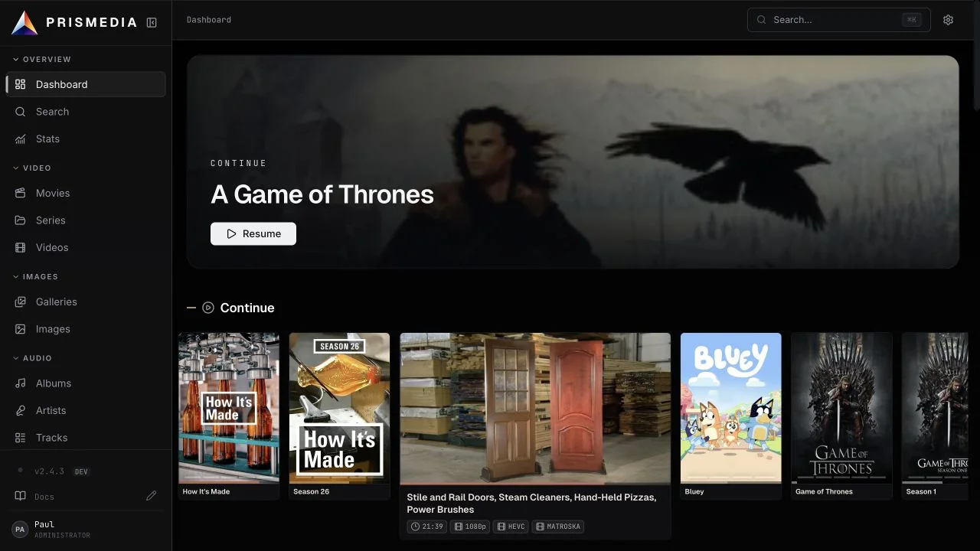Image resolution: width=980 pixels, height=551 pixels.
Task: Click the v2.4.3 version label
Action: pyautogui.click(x=49, y=471)
